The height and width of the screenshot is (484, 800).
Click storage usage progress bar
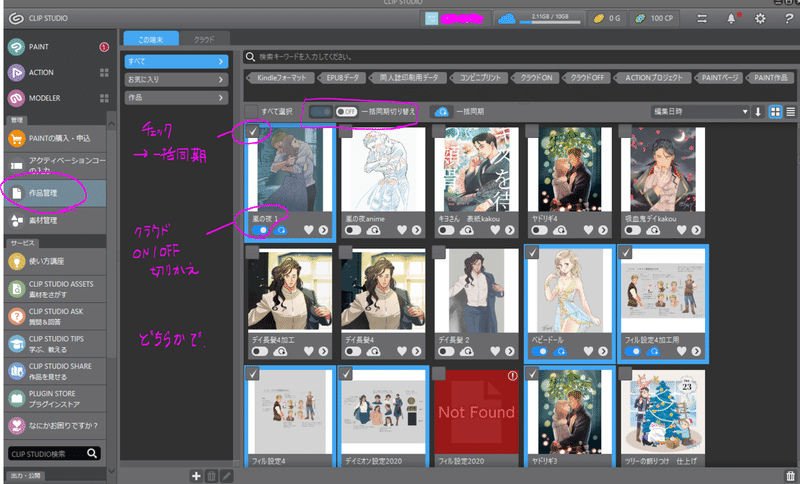(550, 22)
